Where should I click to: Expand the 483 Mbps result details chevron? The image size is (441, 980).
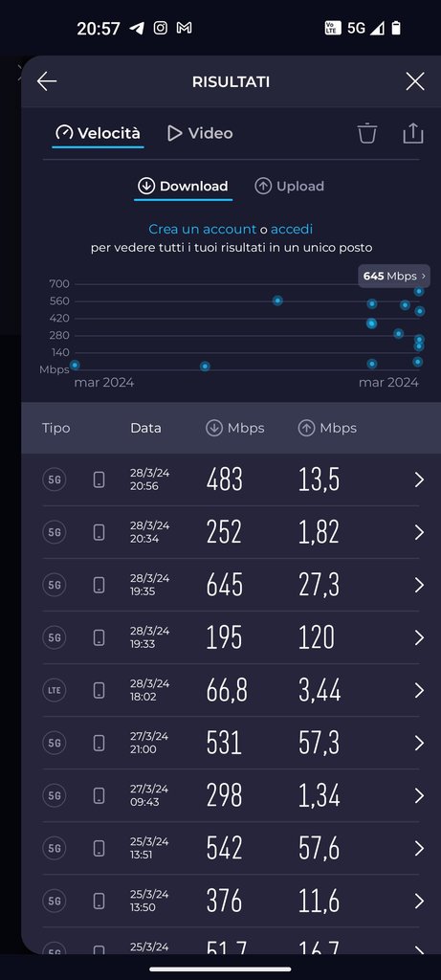pyautogui.click(x=419, y=479)
